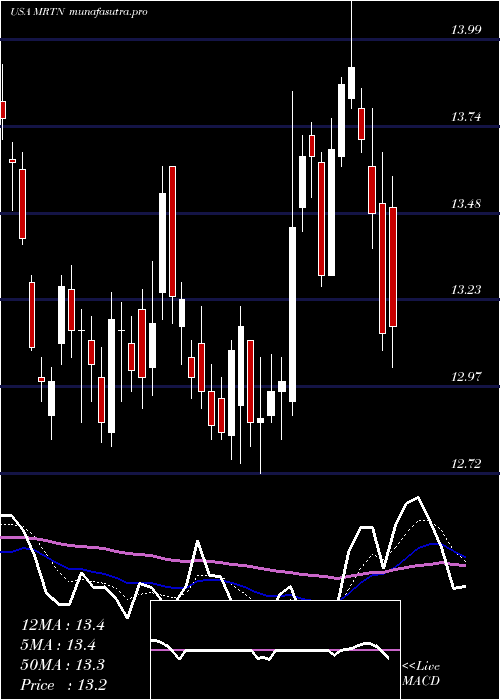500x700 pixels.
Task: Click the 13.23 price axis label
Action: 466,290
